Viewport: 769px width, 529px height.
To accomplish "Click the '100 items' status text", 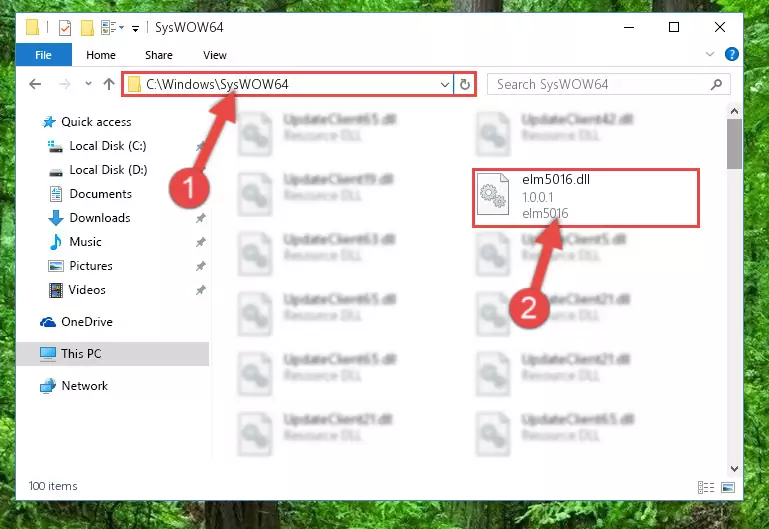I will click(53, 486).
